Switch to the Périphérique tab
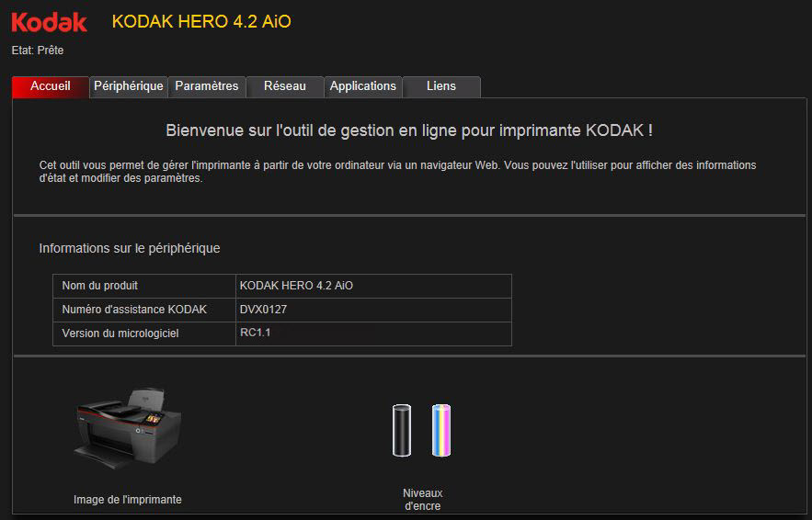The height and width of the screenshot is (520, 812). 129,86
